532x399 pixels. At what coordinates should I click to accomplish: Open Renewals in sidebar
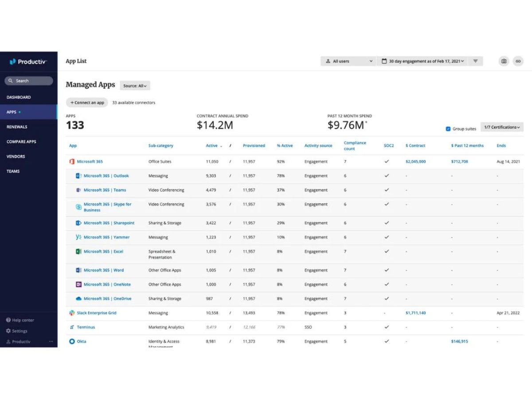17,127
